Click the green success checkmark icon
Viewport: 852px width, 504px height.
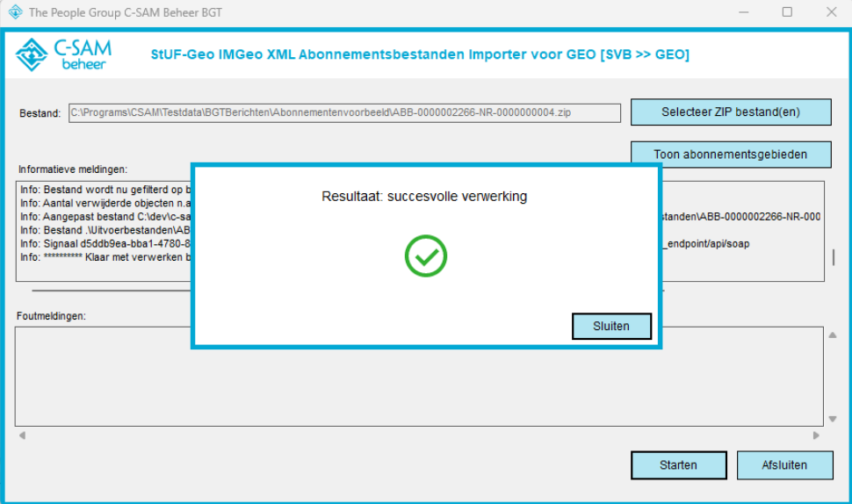click(x=426, y=256)
